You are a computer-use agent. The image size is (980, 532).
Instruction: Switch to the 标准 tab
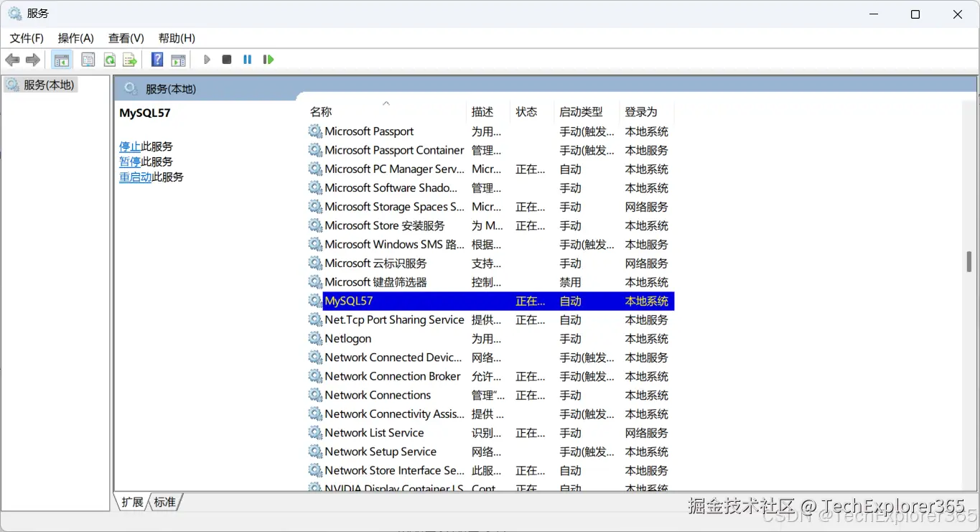click(165, 502)
